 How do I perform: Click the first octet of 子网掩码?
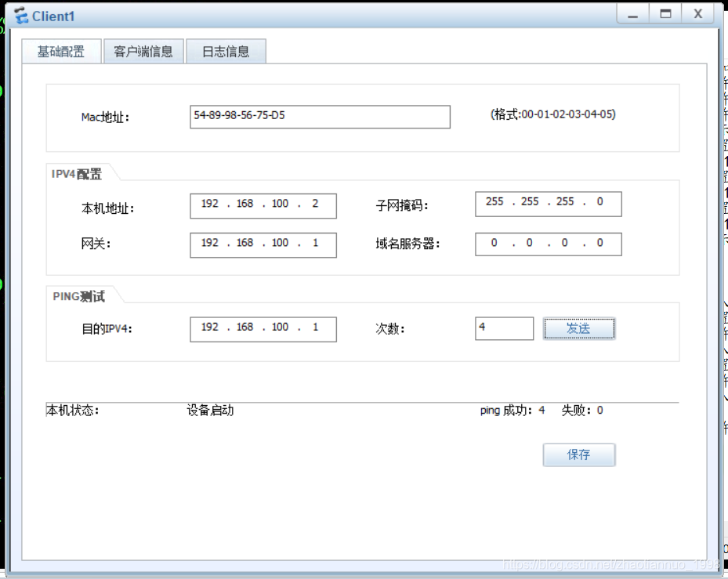(494, 201)
